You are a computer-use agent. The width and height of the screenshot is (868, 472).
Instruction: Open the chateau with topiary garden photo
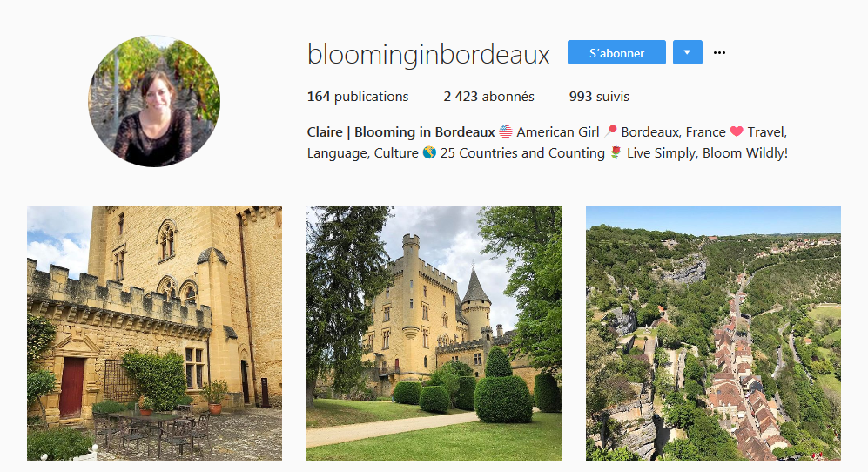pyautogui.click(x=434, y=333)
